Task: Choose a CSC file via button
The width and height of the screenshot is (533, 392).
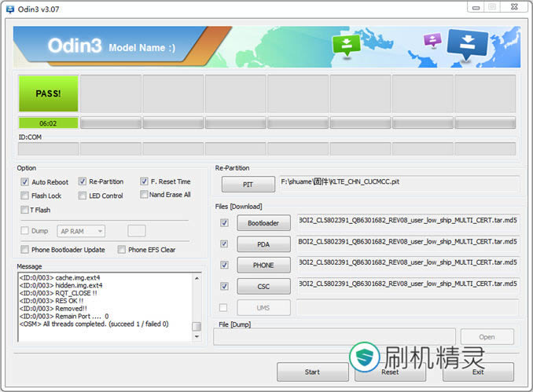Action: tap(263, 287)
